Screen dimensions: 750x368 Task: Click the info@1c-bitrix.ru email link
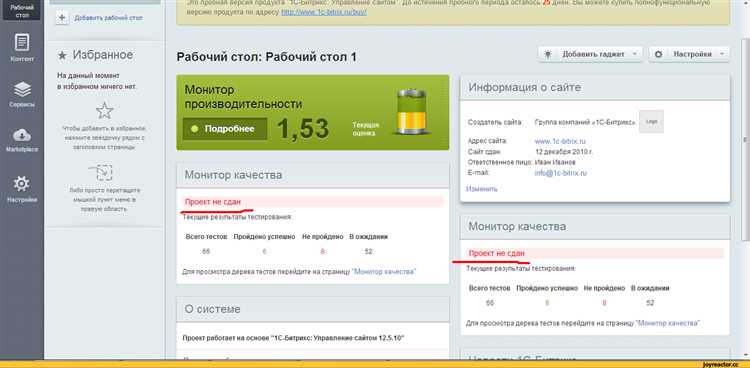561,173
